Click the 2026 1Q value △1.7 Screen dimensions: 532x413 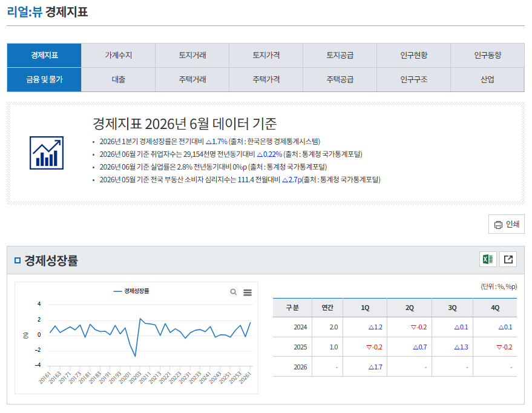tap(375, 367)
